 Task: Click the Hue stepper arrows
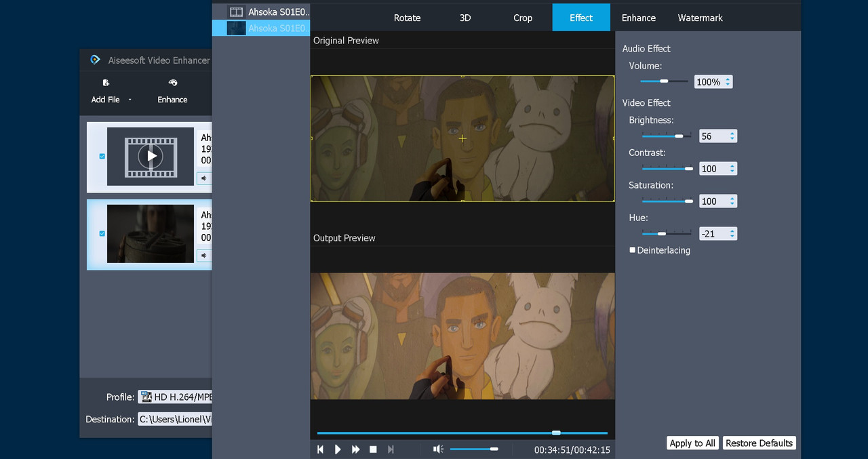(x=732, y=234)
